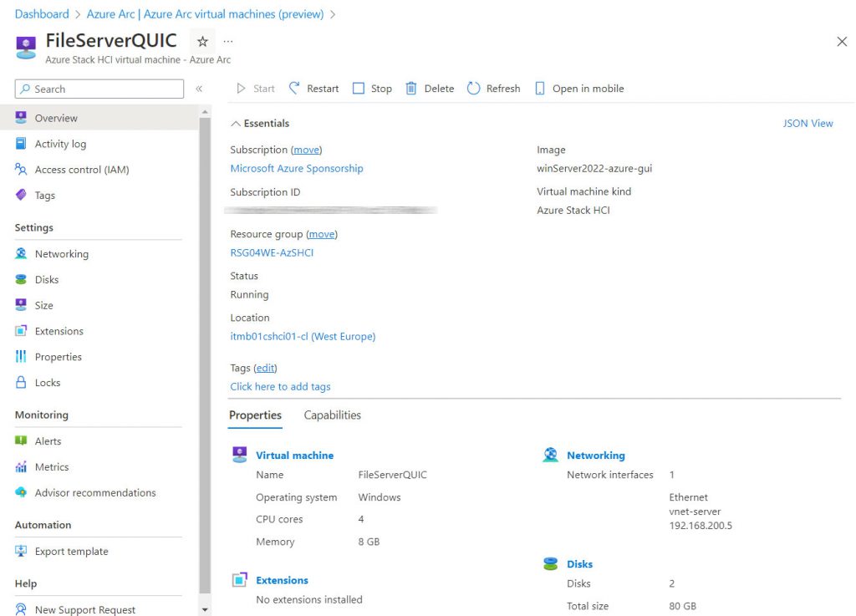Click the Locks padlock icon
The width and height of the screenshot is (856, 616).
[21, 382]
